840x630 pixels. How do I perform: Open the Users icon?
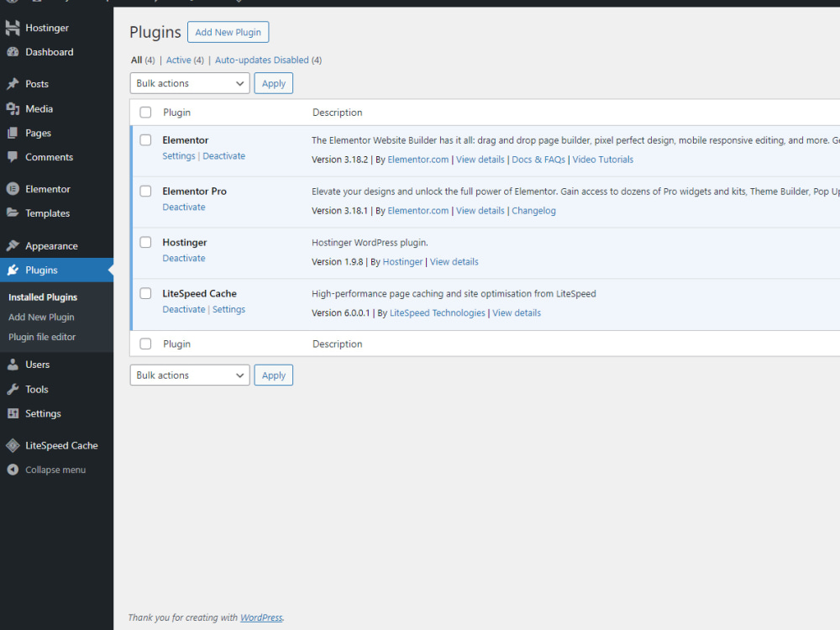coord(12,365)
